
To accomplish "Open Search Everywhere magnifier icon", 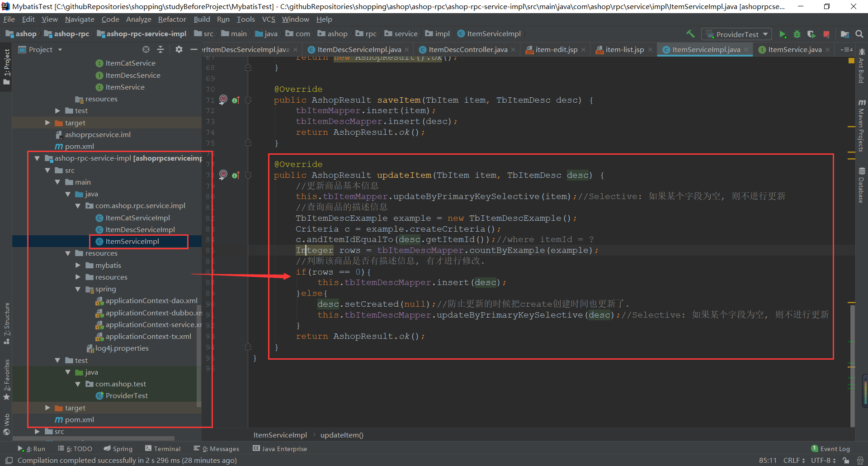I will click(x=859, y=34).
